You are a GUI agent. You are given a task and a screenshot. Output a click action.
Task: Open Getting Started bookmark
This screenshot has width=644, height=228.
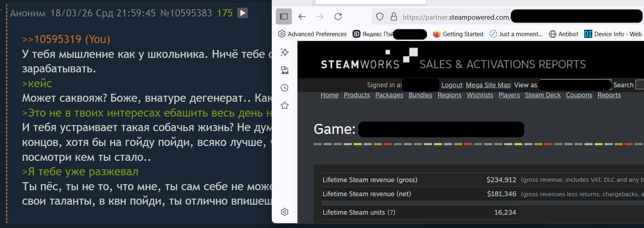tap(458, 34)
